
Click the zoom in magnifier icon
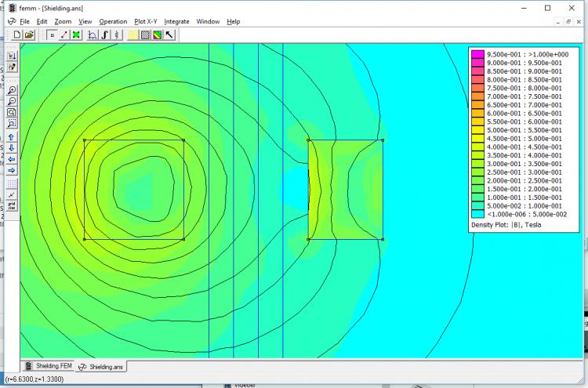12,90
